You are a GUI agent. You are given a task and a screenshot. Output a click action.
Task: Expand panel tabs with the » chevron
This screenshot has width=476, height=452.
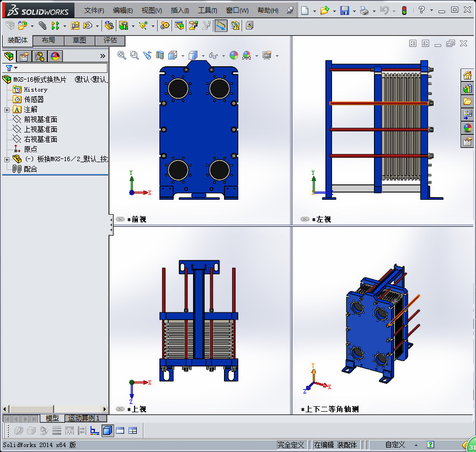(x=103, y=56)
